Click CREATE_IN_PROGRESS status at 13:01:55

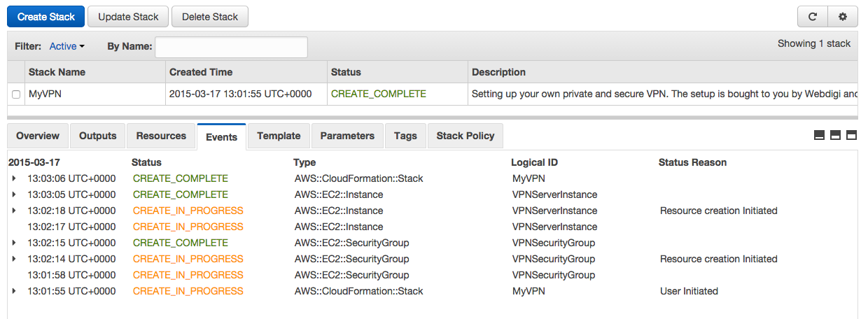tap(188, 291)
